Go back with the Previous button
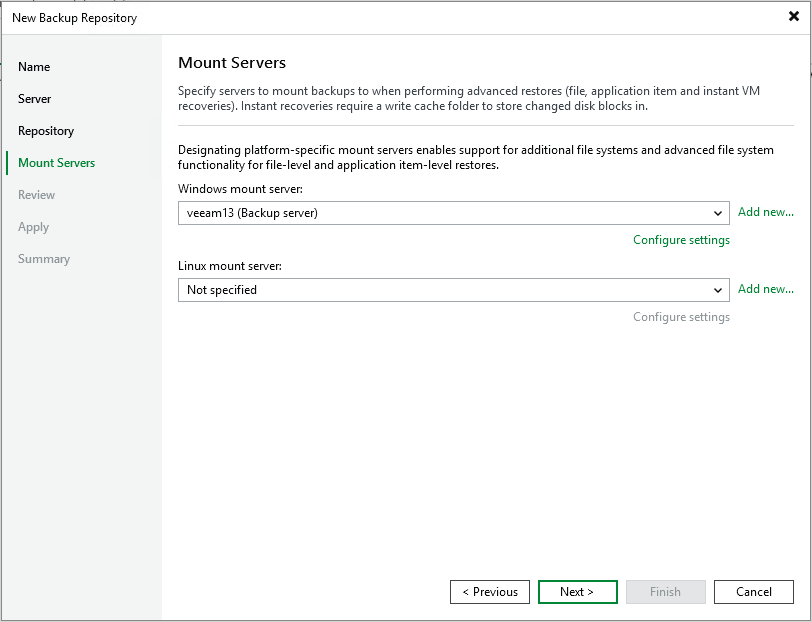This screenshot has height=622, width=812. tap(490, 592)
